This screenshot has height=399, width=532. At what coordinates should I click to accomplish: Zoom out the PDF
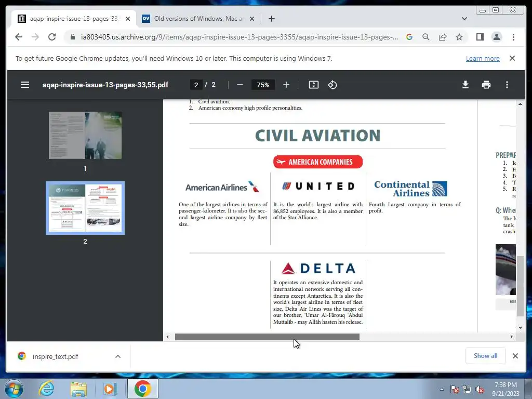tap(240, 85)
